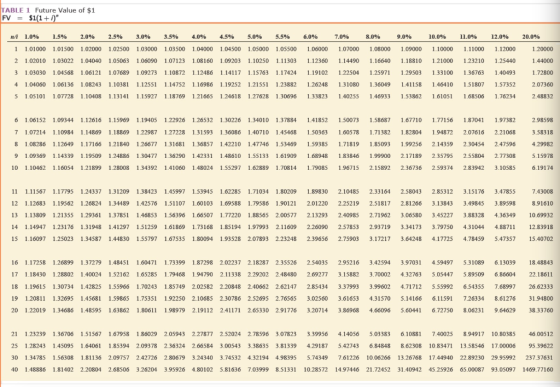560x387 pixels.
Task: Click row label 40 in the n column
Action: (14, 370)
